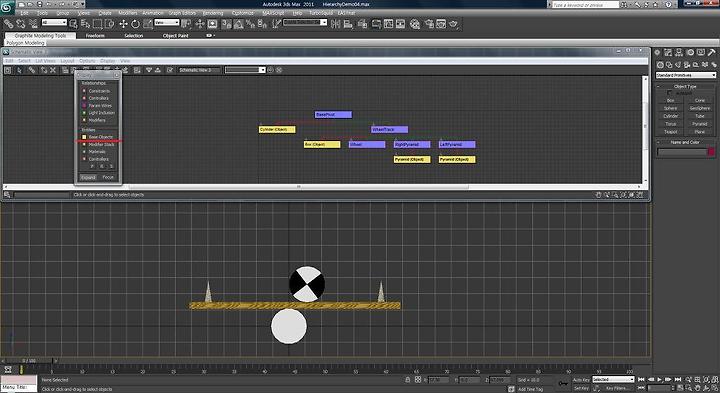The height and width of the screenshot is (393, 720).
Task: Open Render Setup from main toolbar
Action: tap(429, 24)
